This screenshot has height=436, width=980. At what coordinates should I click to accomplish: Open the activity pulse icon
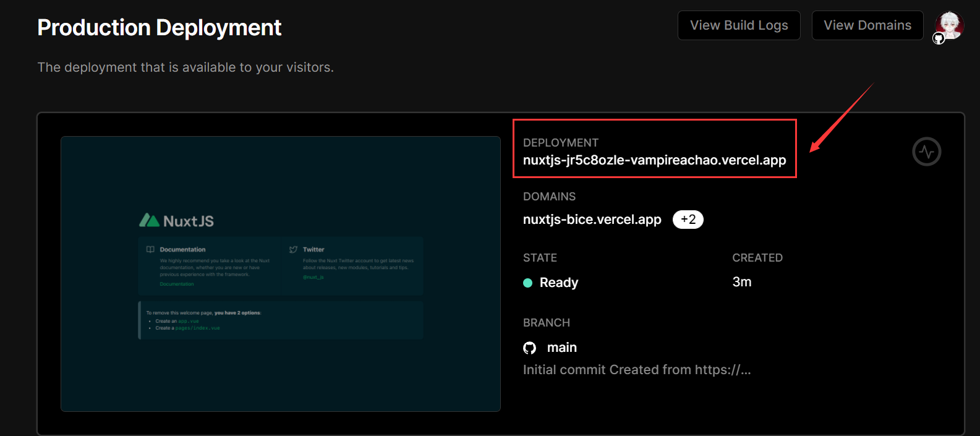[927, 152]
